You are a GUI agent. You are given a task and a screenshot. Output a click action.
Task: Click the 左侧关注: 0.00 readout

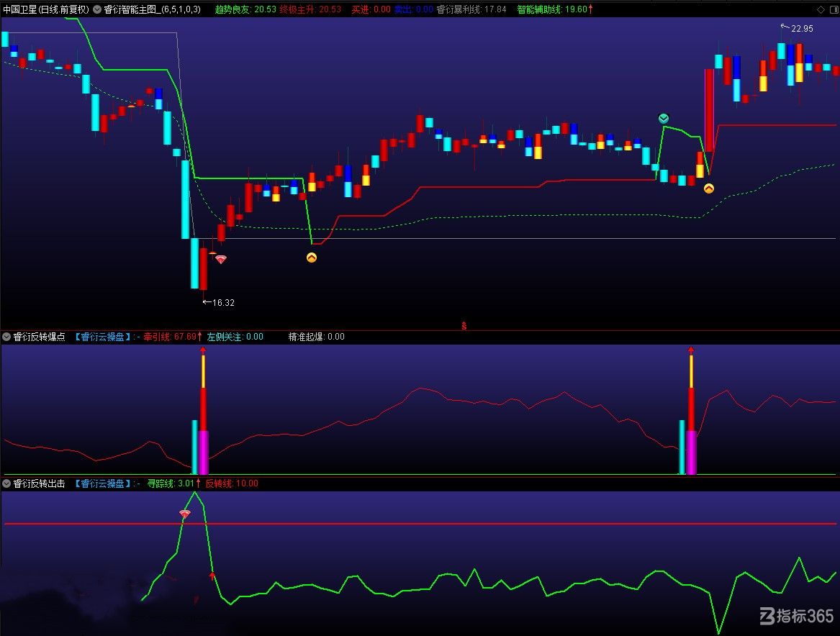coord(235,337)
